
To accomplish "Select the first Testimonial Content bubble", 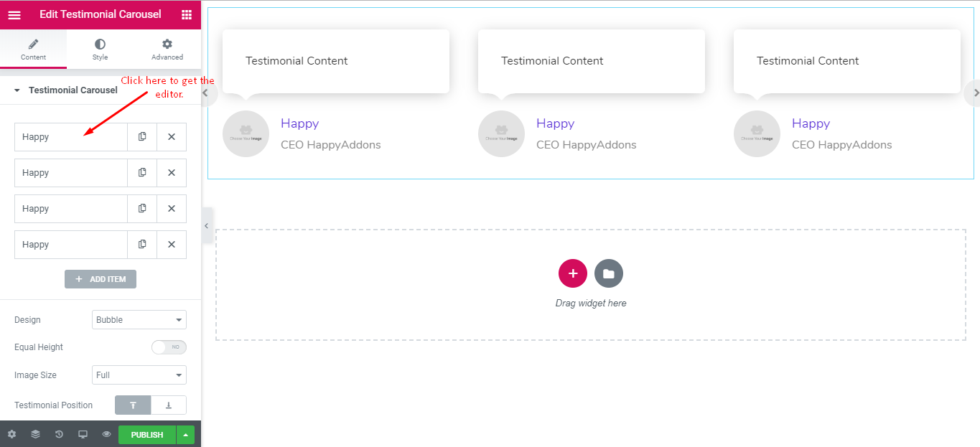I will coord(336,61).
